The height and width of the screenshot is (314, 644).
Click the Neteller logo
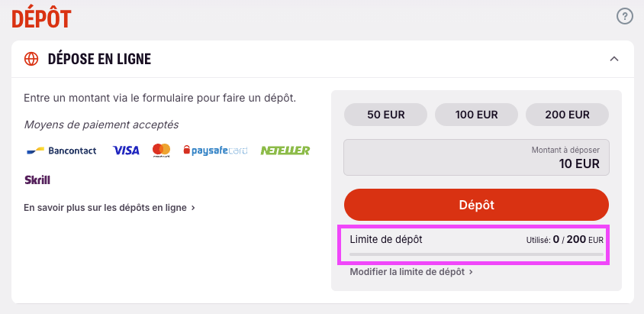(285, 151)
